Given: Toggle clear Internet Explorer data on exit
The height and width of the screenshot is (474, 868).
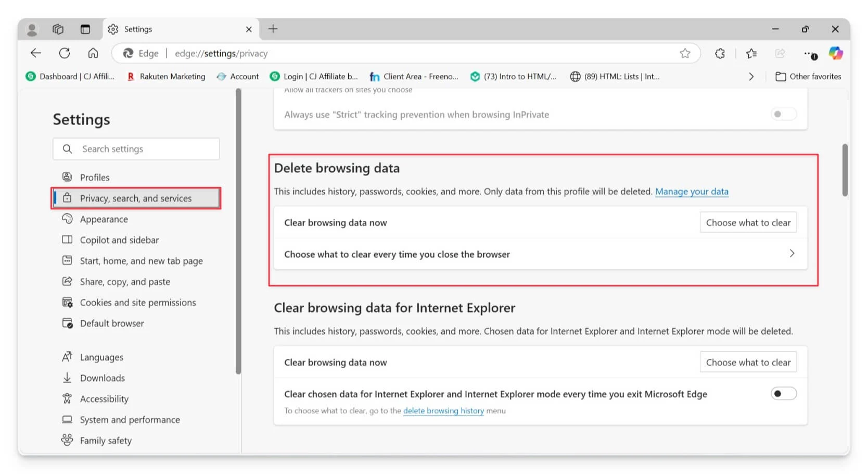Looking at the screenshot, I should [783, 394].
